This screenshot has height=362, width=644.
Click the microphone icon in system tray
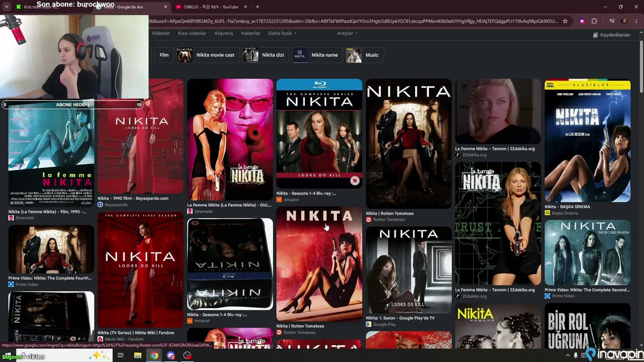pos(576,355)
